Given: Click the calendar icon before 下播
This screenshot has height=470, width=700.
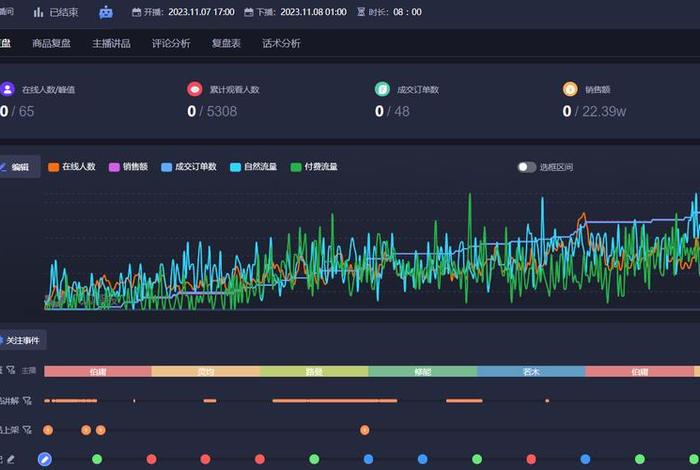Looking at the screenshot, I should (x=249, y=12).
